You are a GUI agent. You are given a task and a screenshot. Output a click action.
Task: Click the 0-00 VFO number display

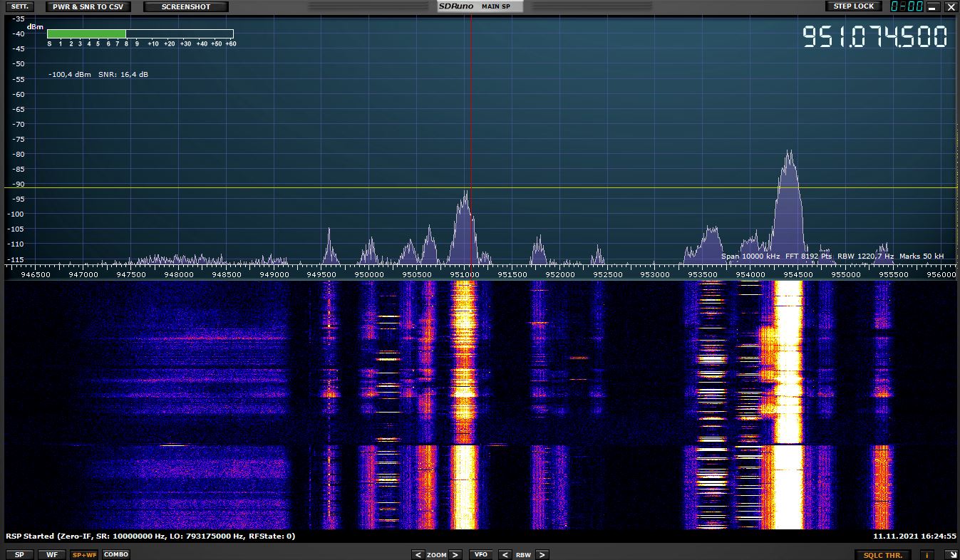(907, 6)
